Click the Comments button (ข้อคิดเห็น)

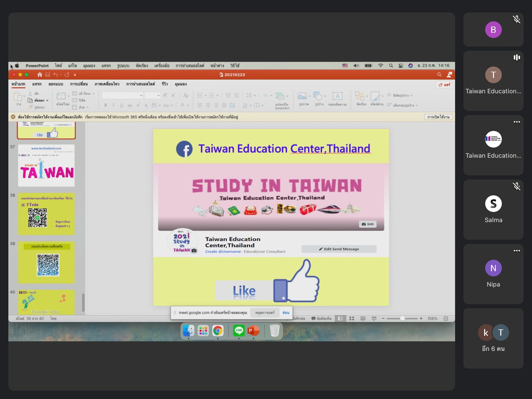click(321, 318)
